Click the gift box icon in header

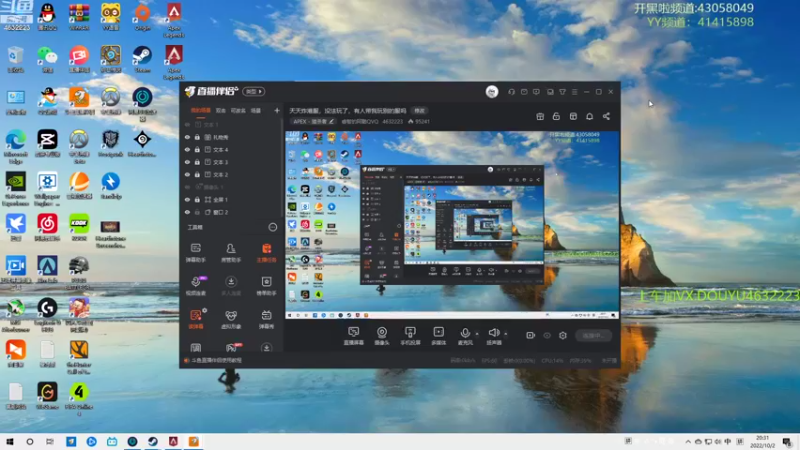coord(540,116)
